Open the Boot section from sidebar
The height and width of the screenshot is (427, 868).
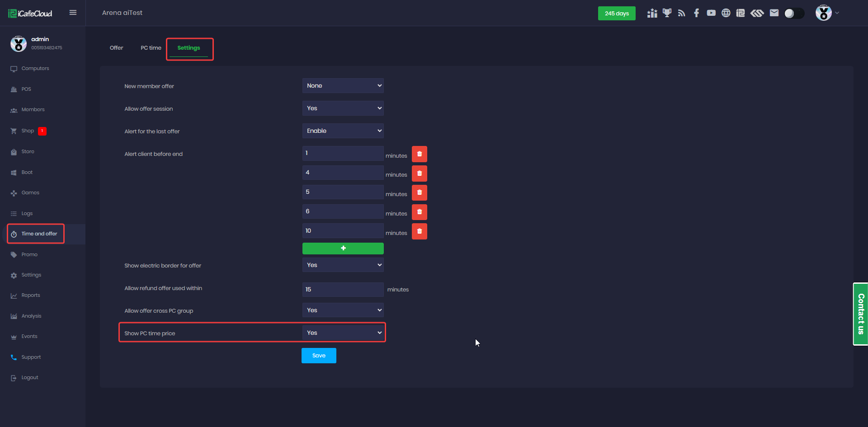(x=26, y=172)
